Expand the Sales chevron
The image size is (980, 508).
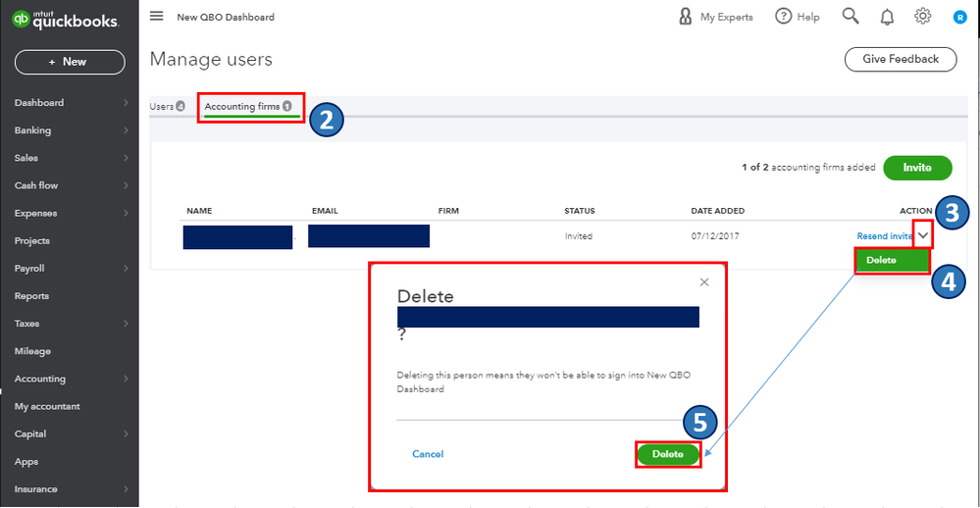tap(126, 158)
